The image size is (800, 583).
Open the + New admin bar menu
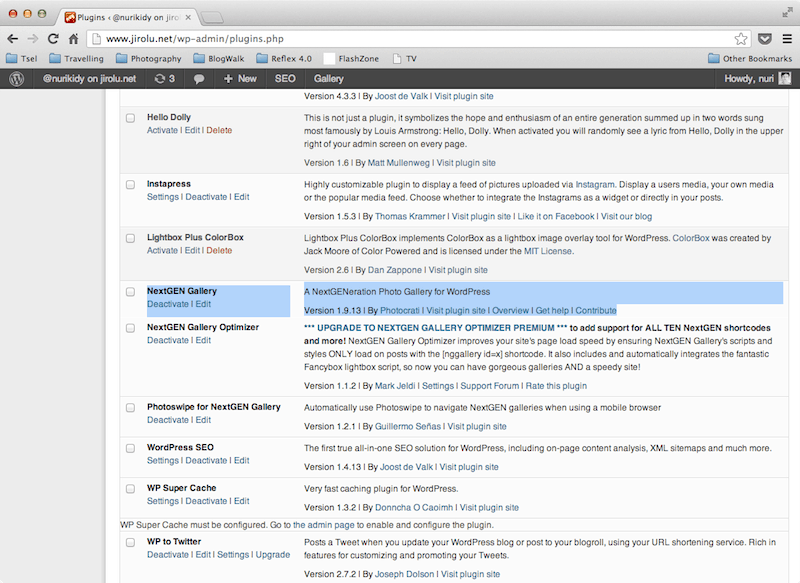point(239,78)
